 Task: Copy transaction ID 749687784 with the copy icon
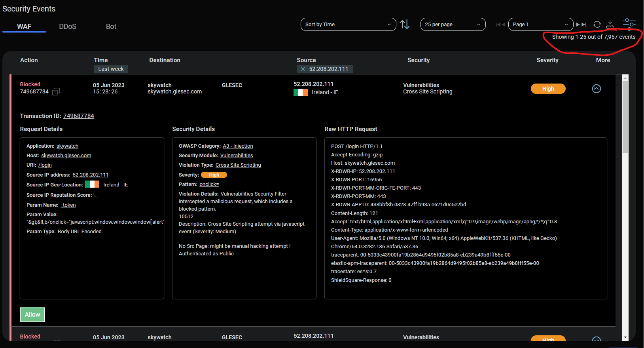tap(56, 92)
